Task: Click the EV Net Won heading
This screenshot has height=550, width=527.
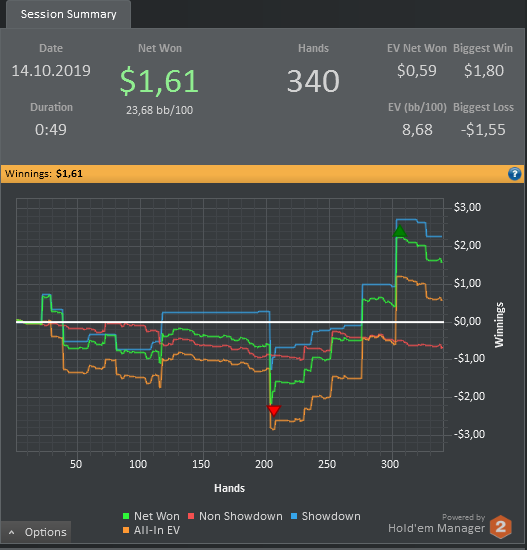Action: click(417, 48)
